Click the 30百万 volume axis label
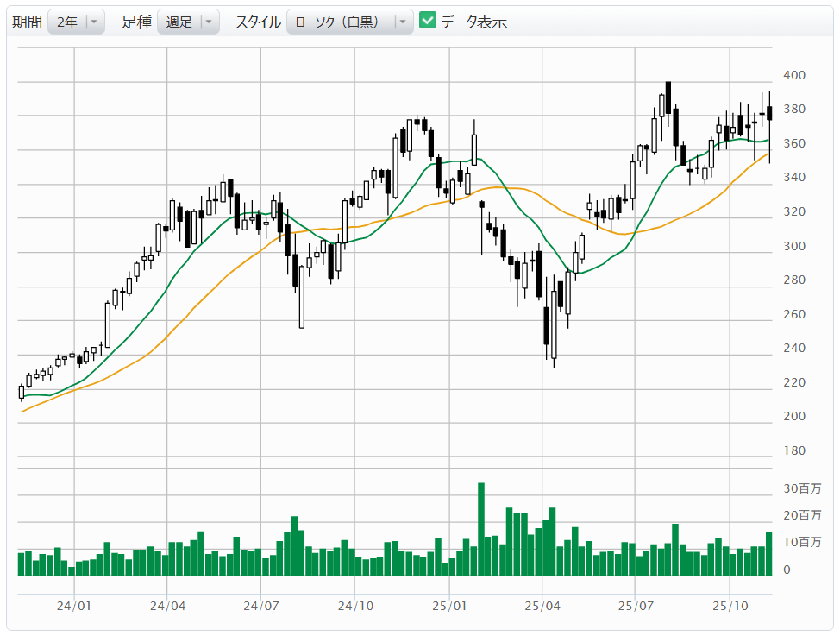Viewport: 840px width, 636px height. click(802, 488)
